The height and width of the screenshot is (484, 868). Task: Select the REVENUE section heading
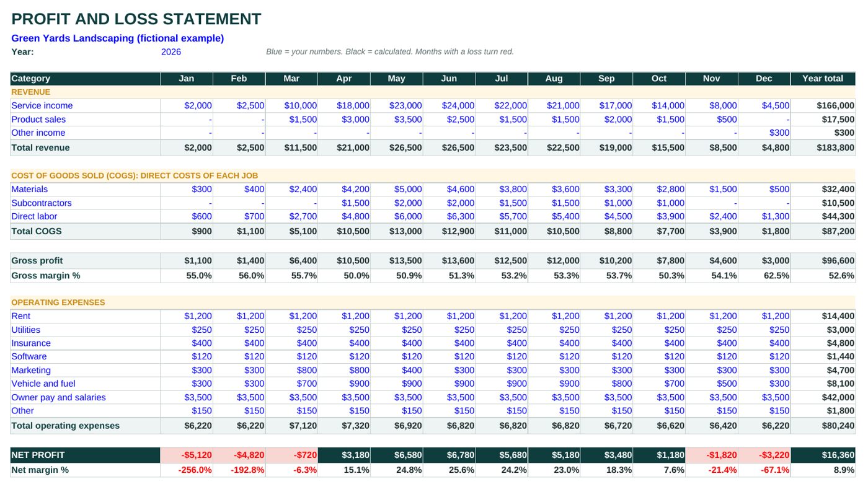(x=31, y=92)
